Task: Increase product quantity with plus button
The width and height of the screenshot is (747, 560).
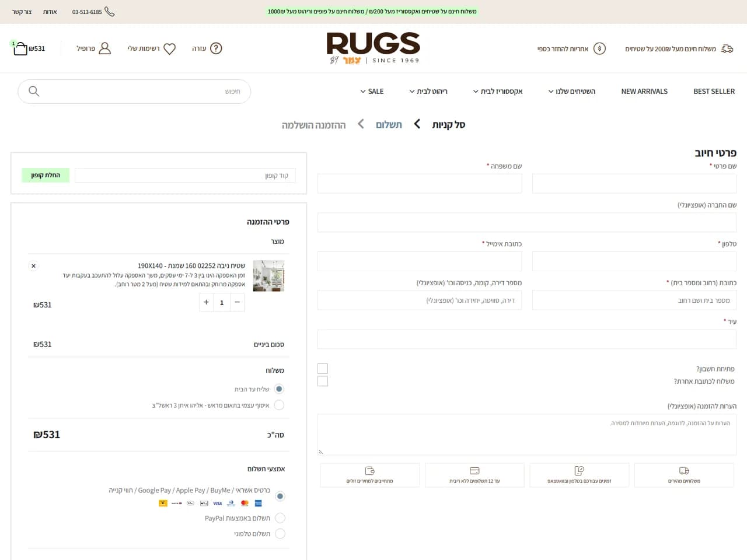Action: (x=206, y=302)
